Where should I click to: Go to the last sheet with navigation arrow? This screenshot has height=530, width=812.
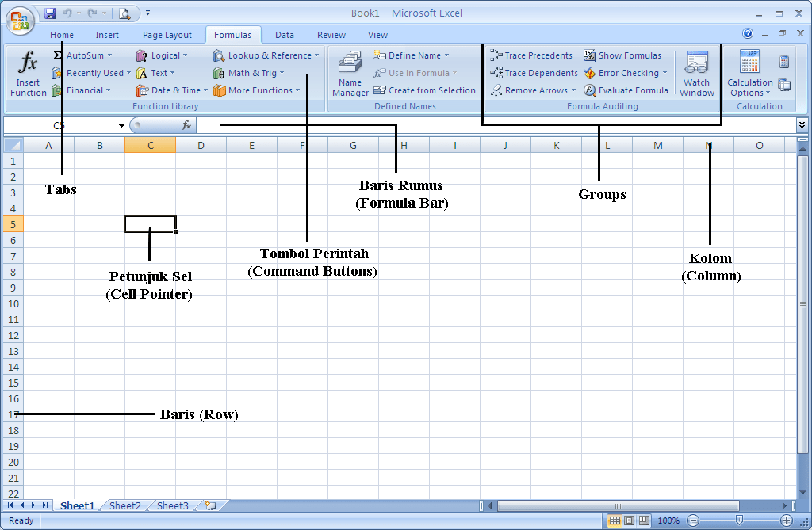pos(45,505)
